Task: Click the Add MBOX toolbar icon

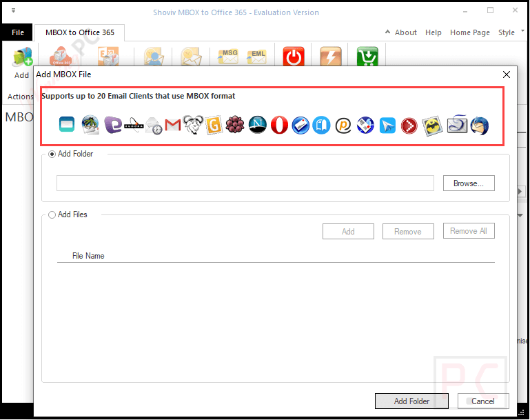Action: tap(22, 57)
